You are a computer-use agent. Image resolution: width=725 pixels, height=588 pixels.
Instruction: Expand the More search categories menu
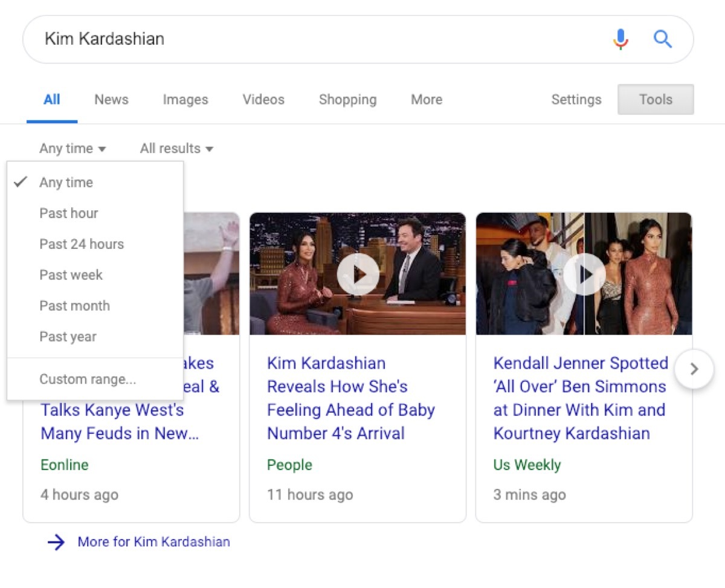tap(426, 100)
